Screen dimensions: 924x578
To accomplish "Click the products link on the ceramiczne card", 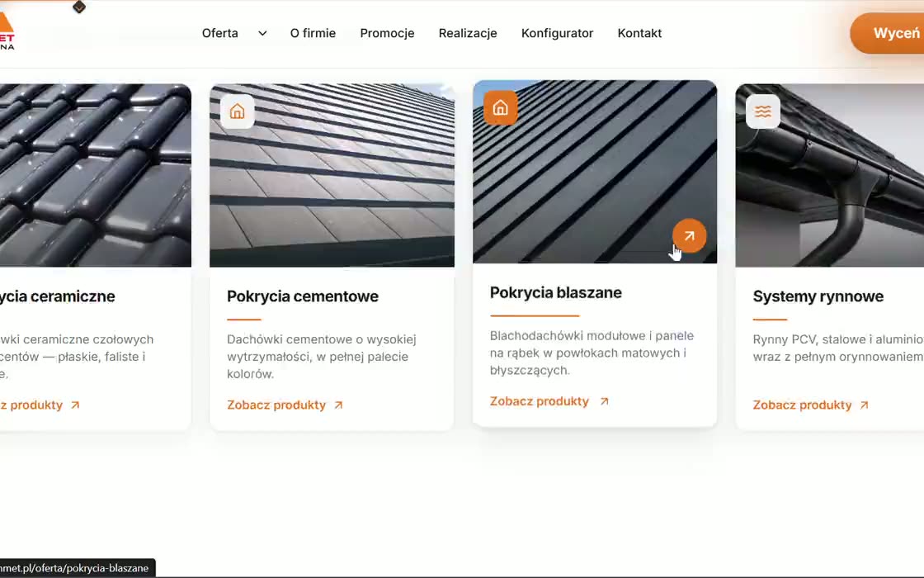I will coord(31,405).
